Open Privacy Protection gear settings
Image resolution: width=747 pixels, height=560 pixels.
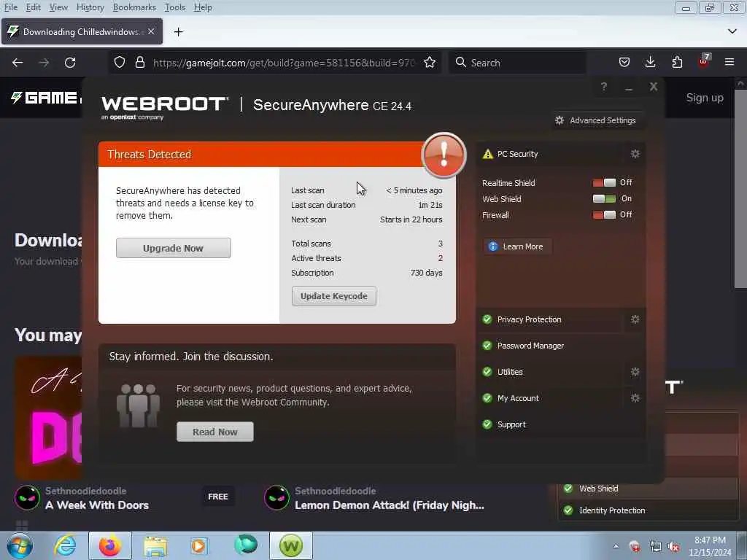635,319
